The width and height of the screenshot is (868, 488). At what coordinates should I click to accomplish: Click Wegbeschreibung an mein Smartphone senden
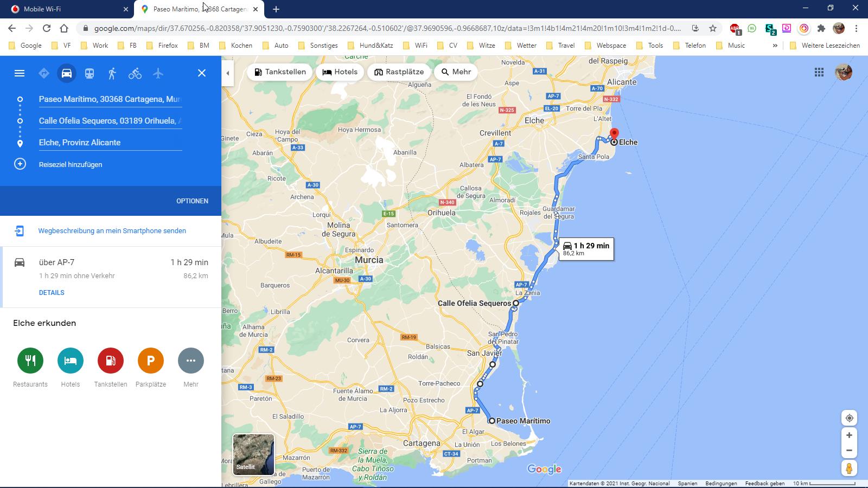point(112,231)
